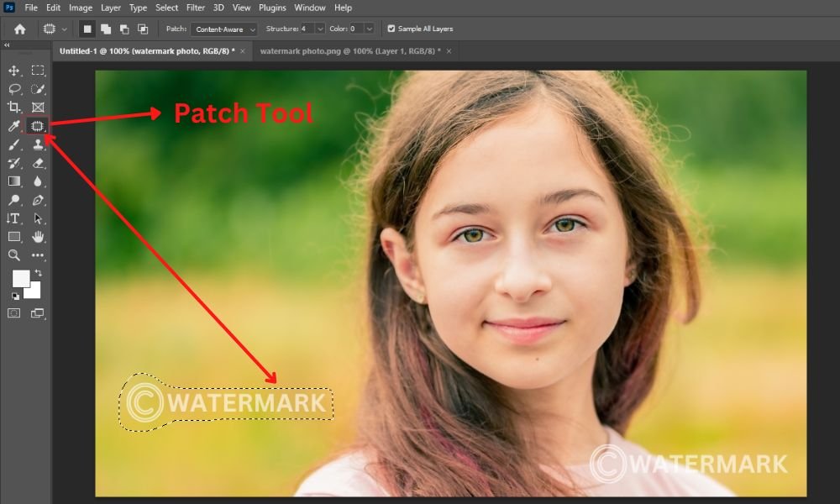Select the Rectangle shape tool
The width and height of the screenshot is (840, 504).
[x=14, y=237]
